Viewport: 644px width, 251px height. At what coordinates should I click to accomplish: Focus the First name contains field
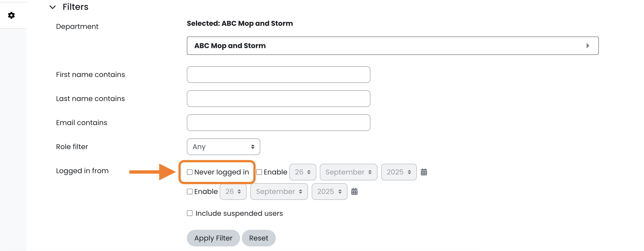278,74
